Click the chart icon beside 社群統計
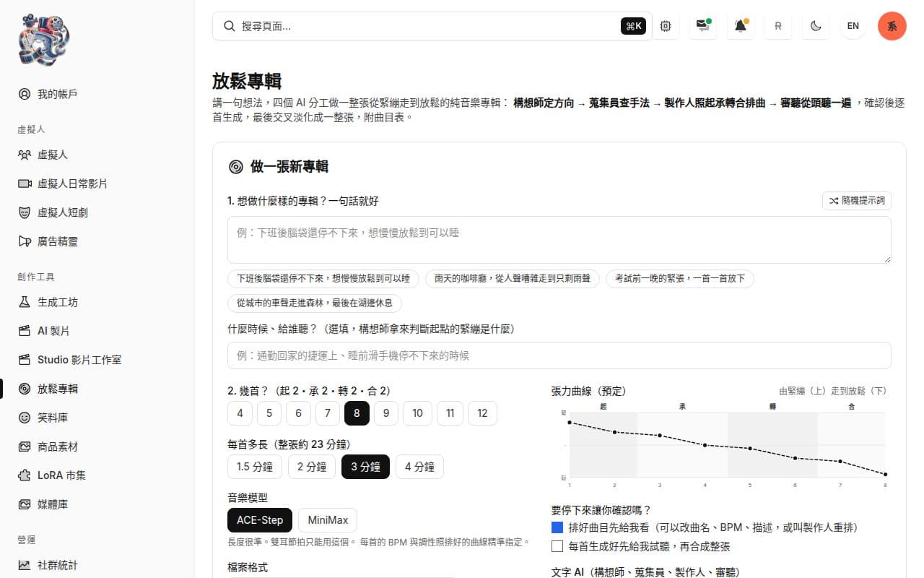Image resolution: width=924 pixels, height=578 pixels. click(25, 565)
